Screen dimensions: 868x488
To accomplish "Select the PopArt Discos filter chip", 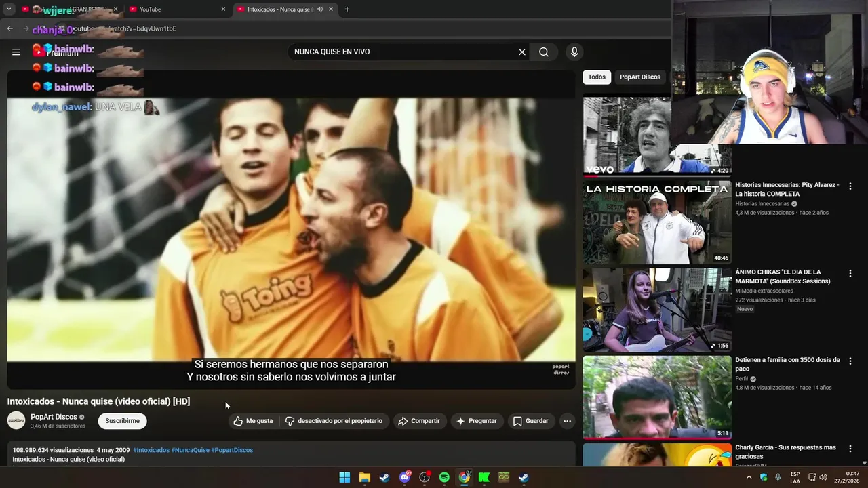I will point(639,77).
